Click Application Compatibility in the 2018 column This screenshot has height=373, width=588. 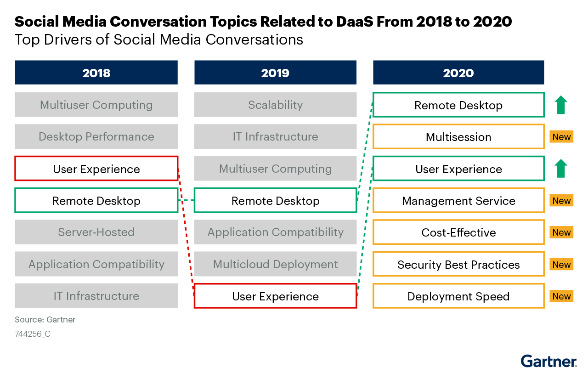point(96,264)
